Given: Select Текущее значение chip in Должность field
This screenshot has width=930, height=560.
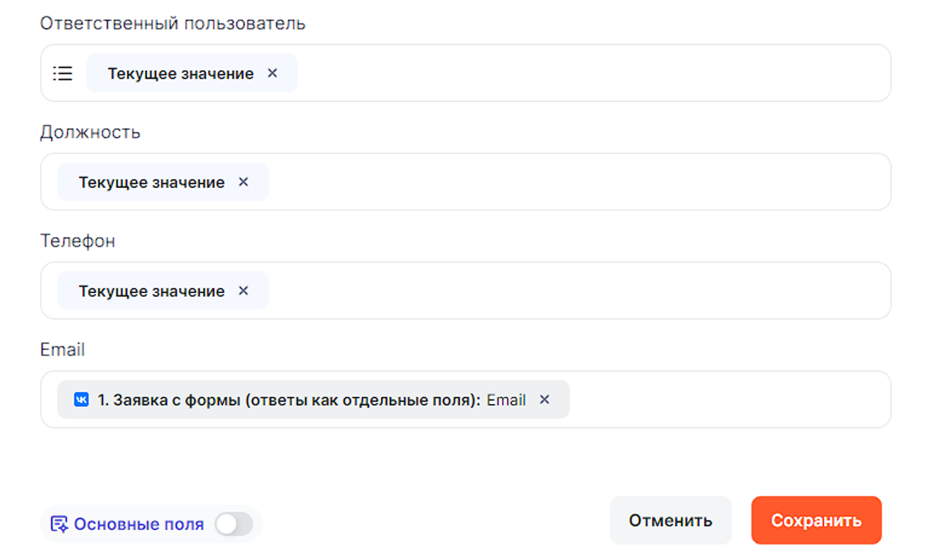Looking at the screenshot, I should (x=151, y=182).
